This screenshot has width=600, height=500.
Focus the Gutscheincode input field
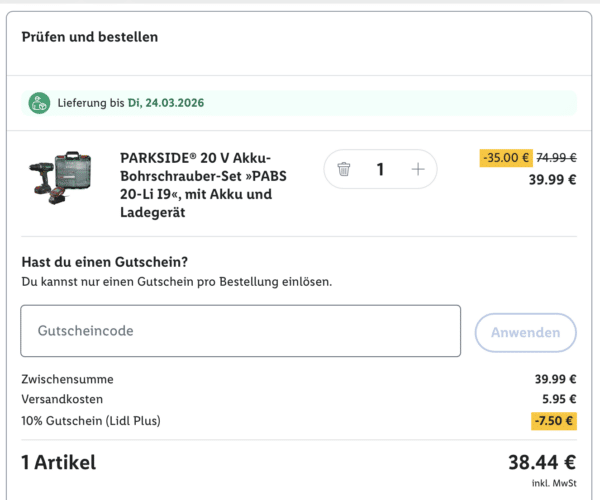[x=241, y=331]
